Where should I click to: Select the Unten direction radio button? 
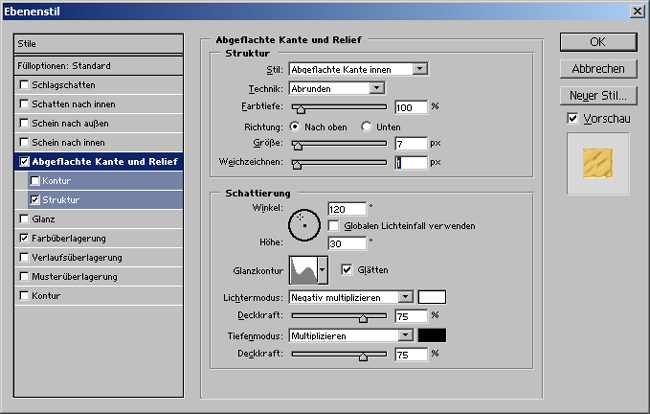coord(367,126)
